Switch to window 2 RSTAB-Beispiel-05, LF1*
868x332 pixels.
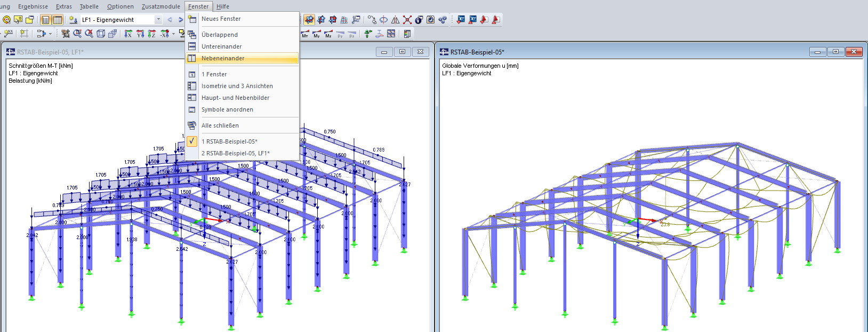242,153
